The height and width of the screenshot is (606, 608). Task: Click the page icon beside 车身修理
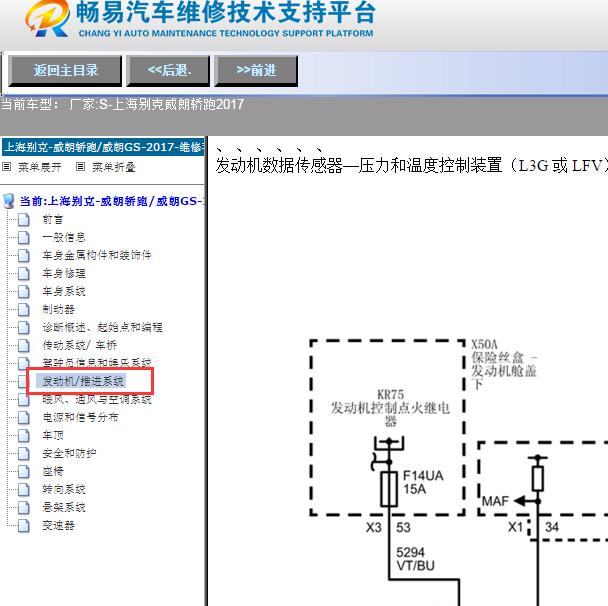24,273
